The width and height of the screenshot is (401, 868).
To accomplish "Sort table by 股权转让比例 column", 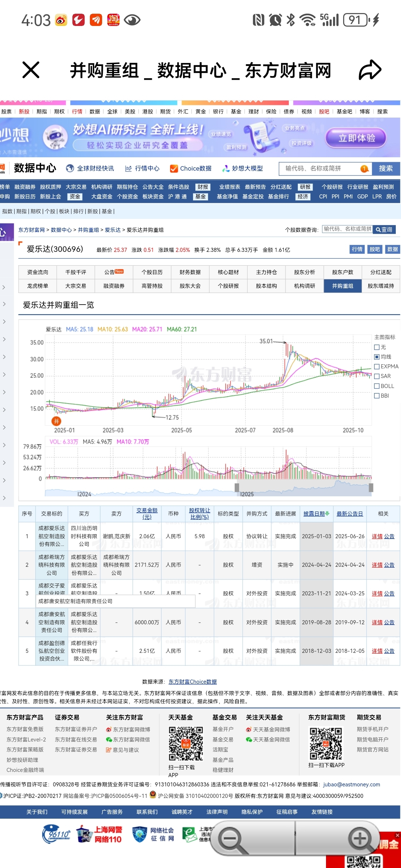I will pyautogui.click(x=199, y=514).
